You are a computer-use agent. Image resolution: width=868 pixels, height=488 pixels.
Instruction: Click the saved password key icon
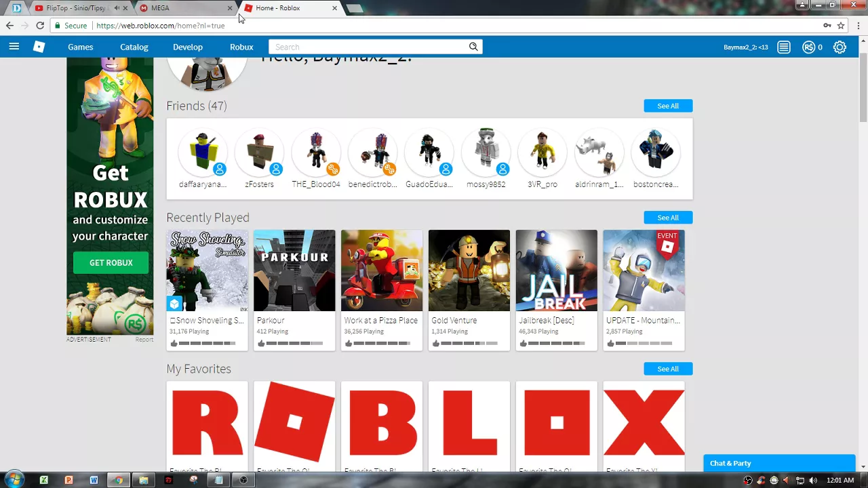[827, 26]
